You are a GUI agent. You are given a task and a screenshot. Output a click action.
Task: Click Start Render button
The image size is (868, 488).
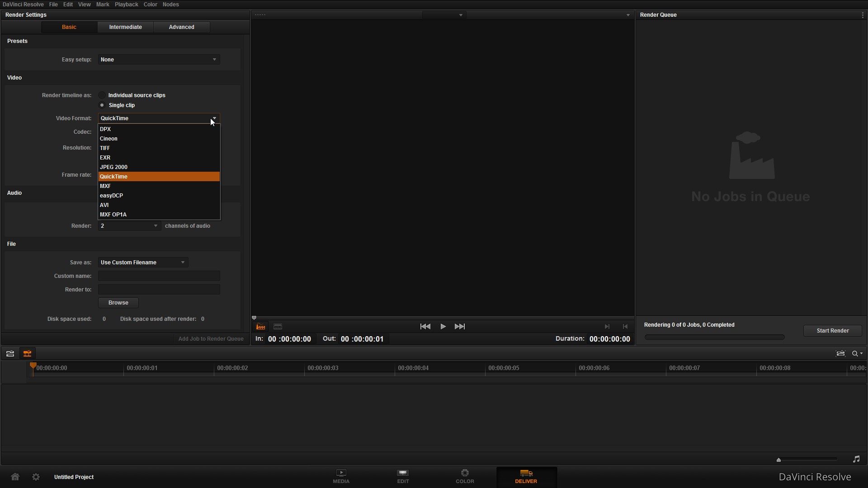833,331
